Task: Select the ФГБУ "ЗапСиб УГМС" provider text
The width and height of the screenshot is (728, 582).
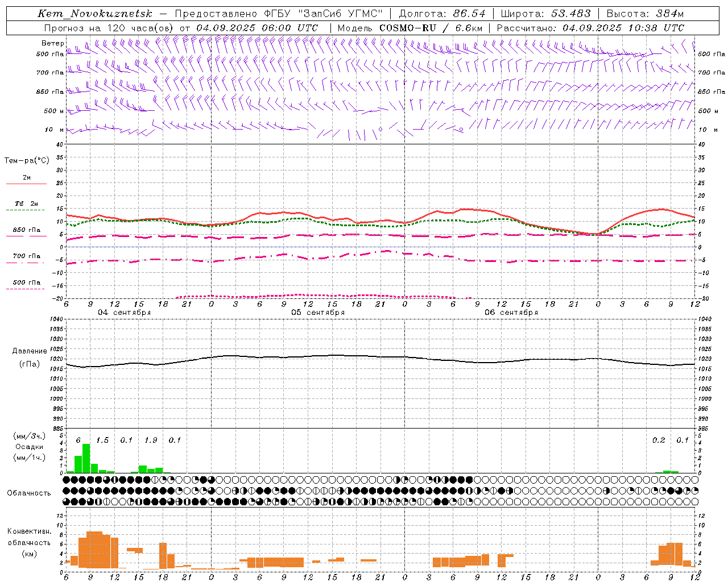Action: [324, 14]
